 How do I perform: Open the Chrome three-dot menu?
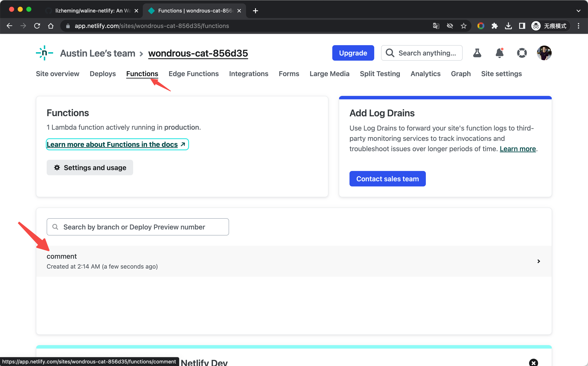point(579,26)
